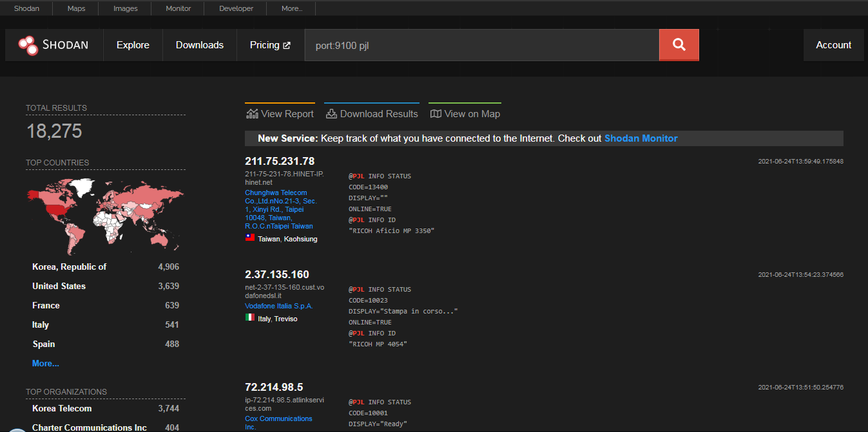868x432 pixels.
Task: Open the Shodan Monitor link in banner
Action: [x=641, y=138]
